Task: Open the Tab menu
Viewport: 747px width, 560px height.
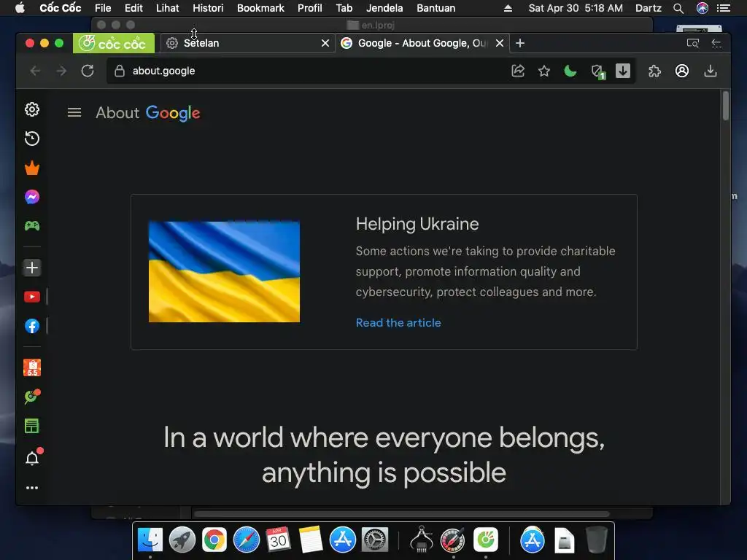Action: coord(344,8)
